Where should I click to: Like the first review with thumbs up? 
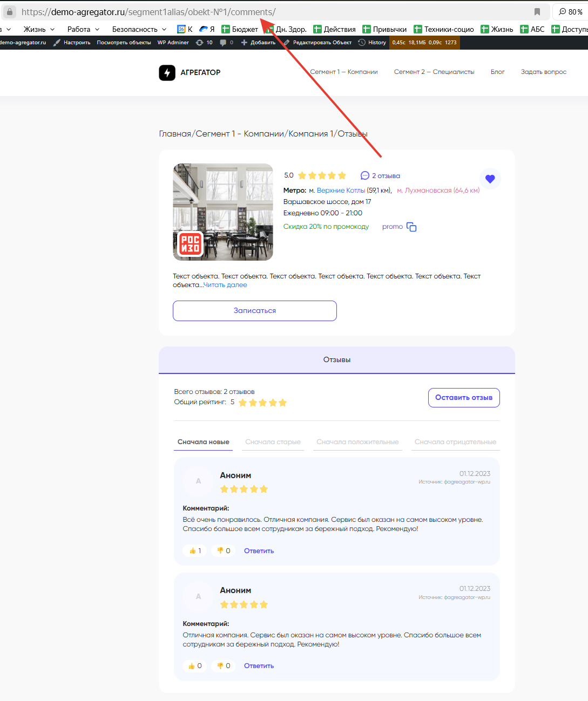(195, 551)
